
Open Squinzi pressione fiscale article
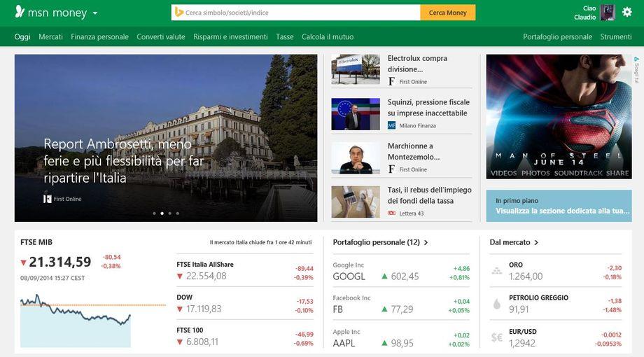(428, 107)
